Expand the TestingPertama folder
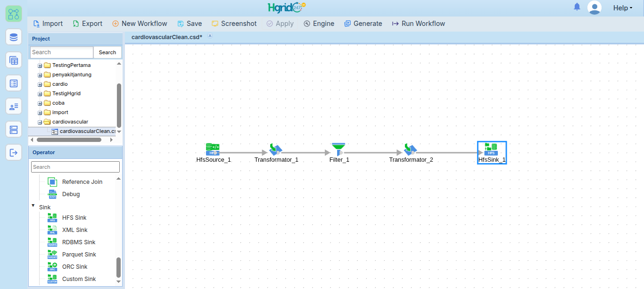644x289 pixels. click(x=40, y=66)
